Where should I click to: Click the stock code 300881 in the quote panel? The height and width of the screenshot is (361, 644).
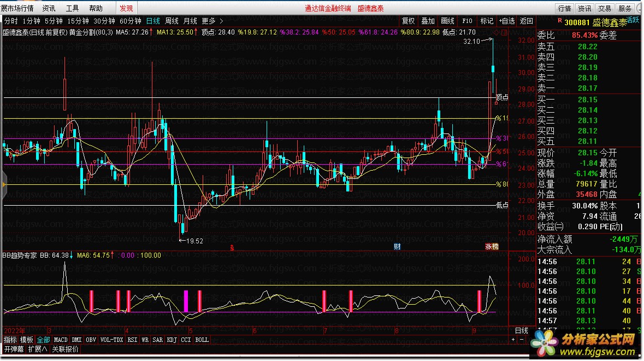click(x=577, y=22)
